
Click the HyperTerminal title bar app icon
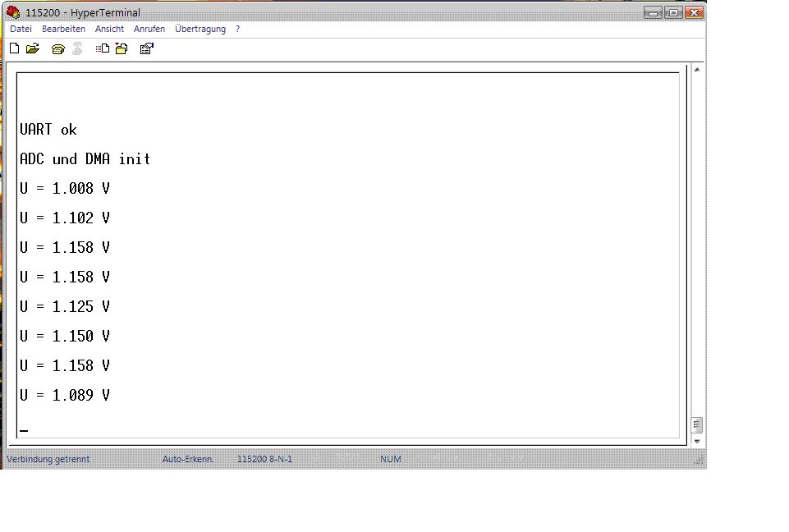coord(13,12)
